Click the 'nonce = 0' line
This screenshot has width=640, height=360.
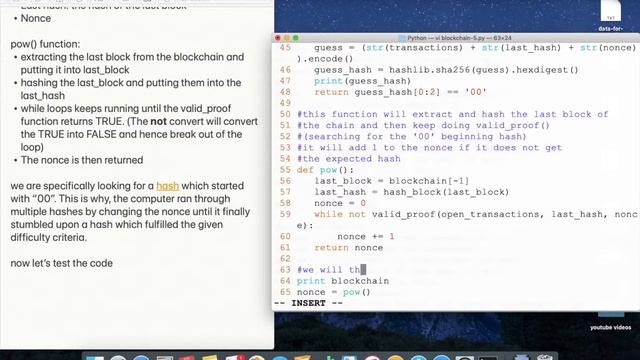[340, 203]
